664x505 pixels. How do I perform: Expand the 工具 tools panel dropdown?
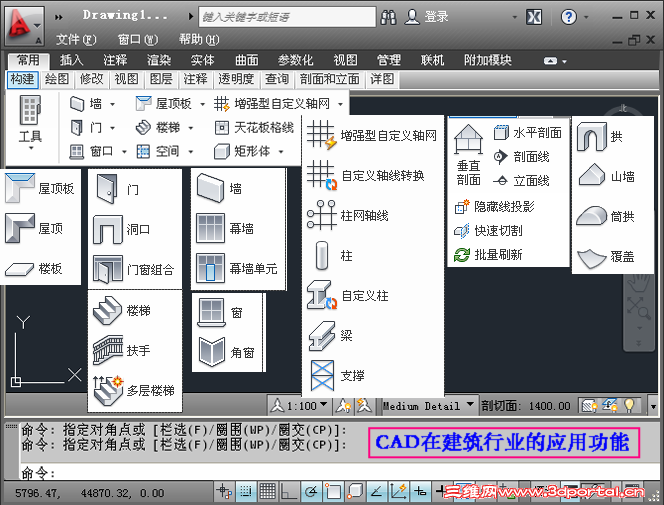coord(30,148)
